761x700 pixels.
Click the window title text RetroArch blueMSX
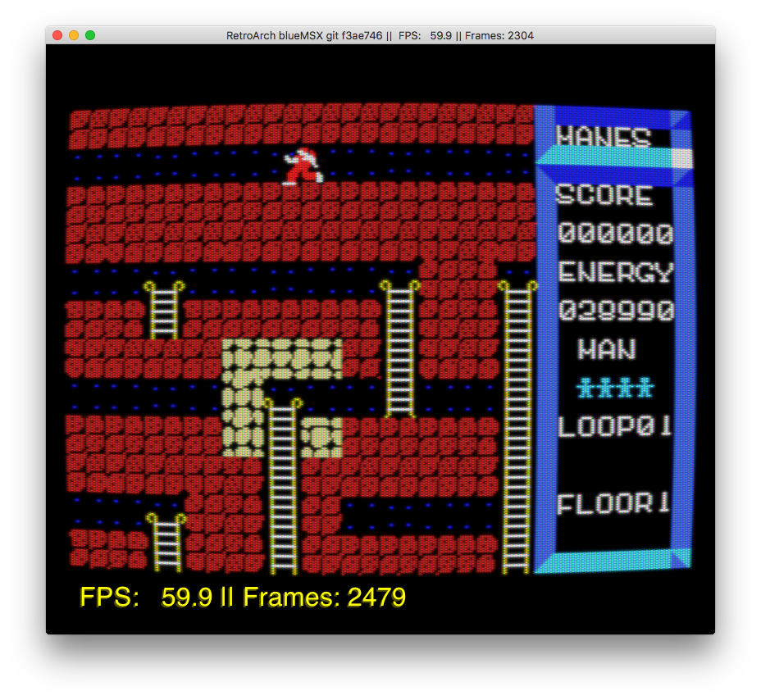click(276, 36)
